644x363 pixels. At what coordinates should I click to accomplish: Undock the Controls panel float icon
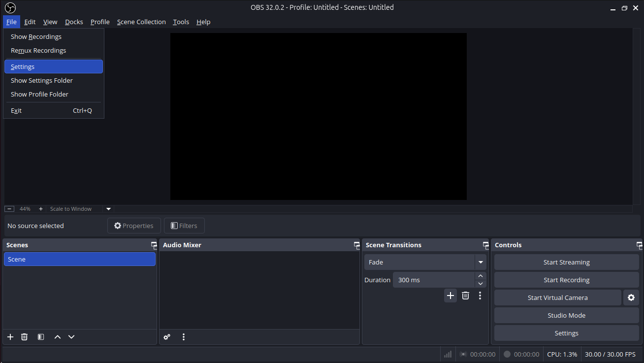click(x=639, y=245)
